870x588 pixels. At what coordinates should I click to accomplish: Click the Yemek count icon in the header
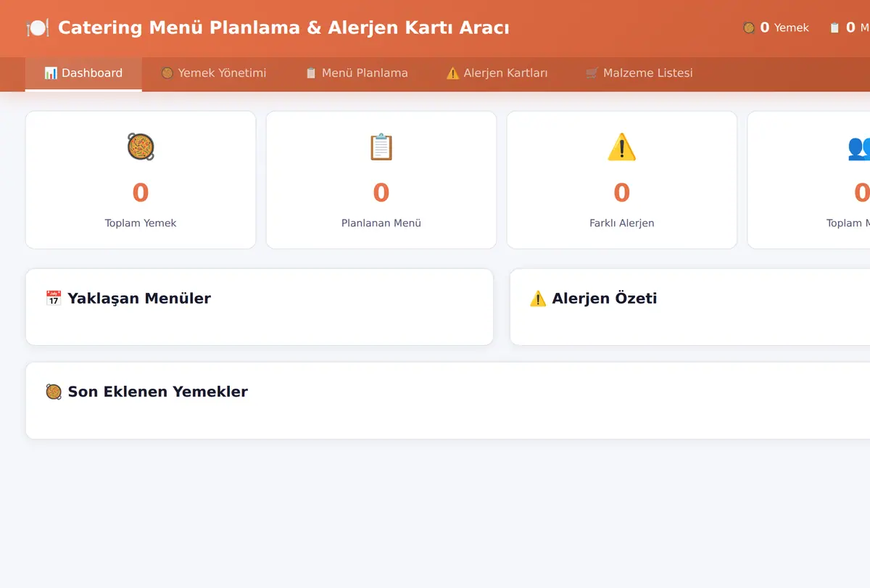coord(749,28)
